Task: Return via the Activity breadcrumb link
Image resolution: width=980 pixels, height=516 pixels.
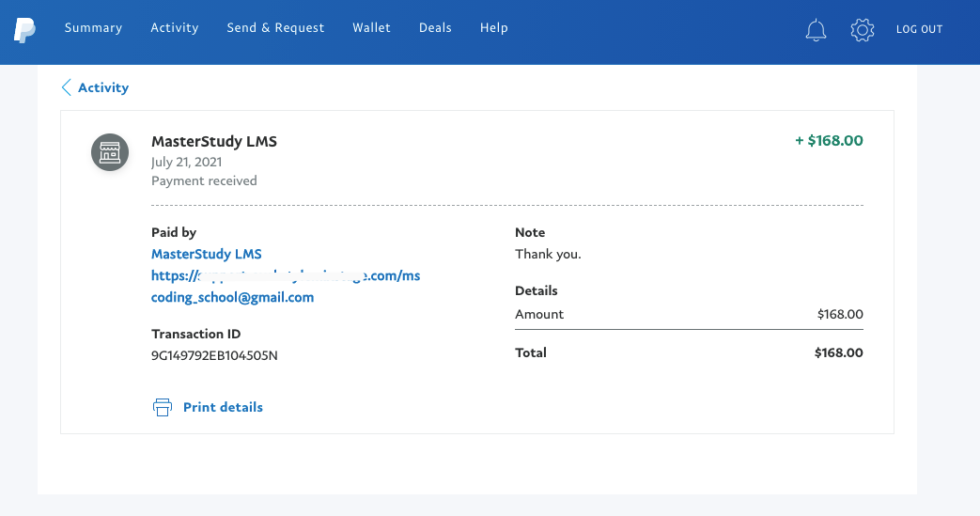Action: coord(103,87)
